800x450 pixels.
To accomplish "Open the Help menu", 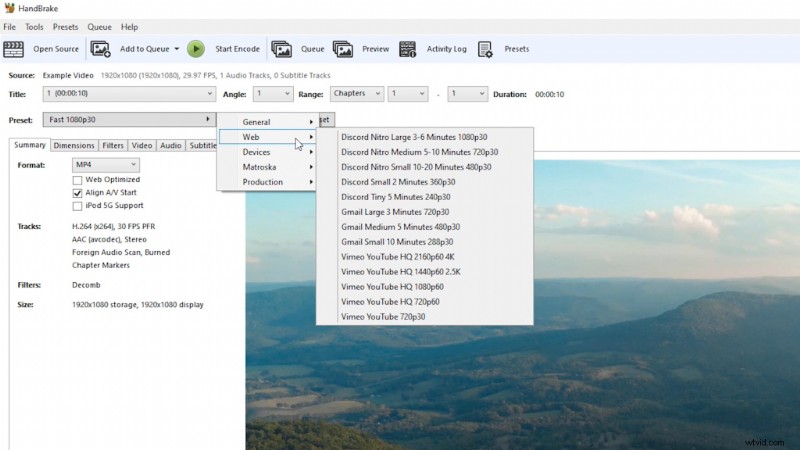I will (x=129, y=27).
